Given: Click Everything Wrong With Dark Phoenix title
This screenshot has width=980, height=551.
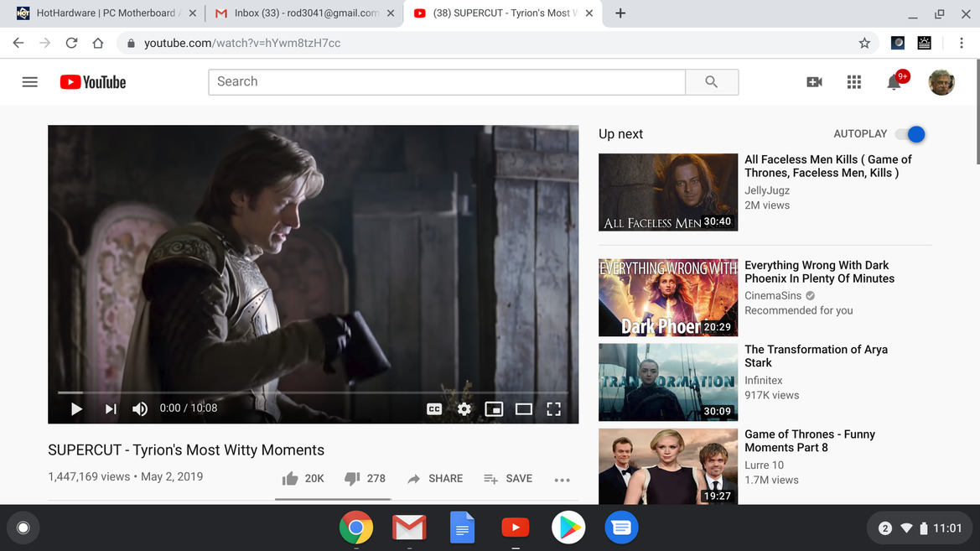Looking at the screenshot, I should (x=819, y=272).
